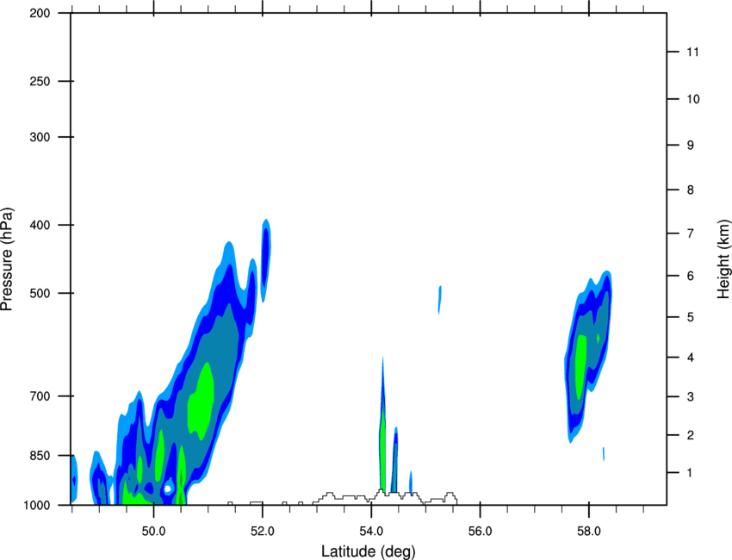Image resolution: width=732 pixels, height=560 pixels.
Task: Click the isolated blue contour near 52 degrees
Action: point(265,259)
